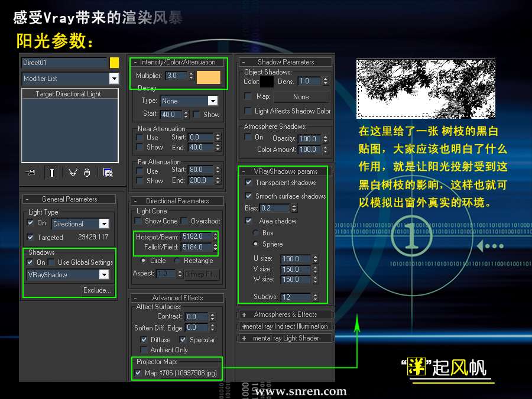Viewport: 532px width, 399px height.
Task: Enable Far Attenuation Show checkbox
Action: [x=139, y=180]
